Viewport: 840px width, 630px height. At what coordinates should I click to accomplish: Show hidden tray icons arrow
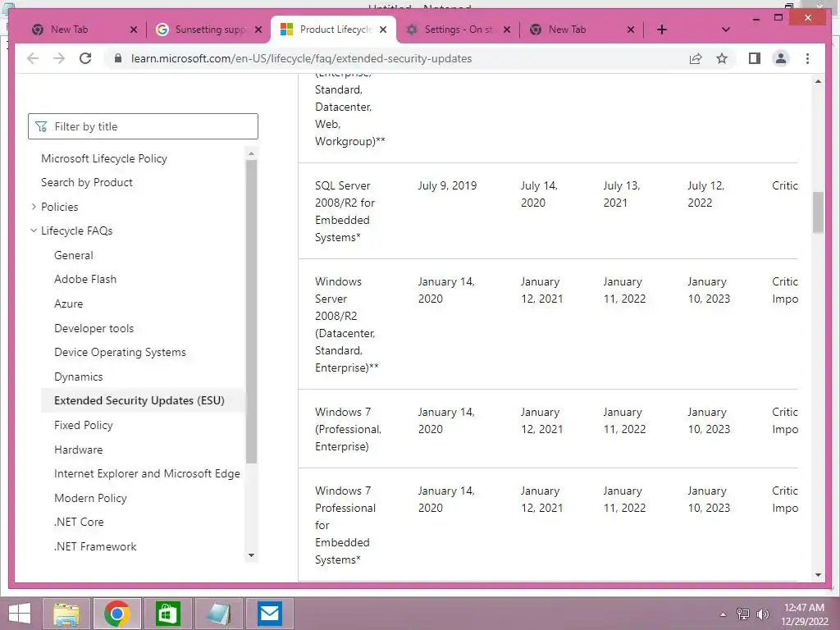click(723, 614)
